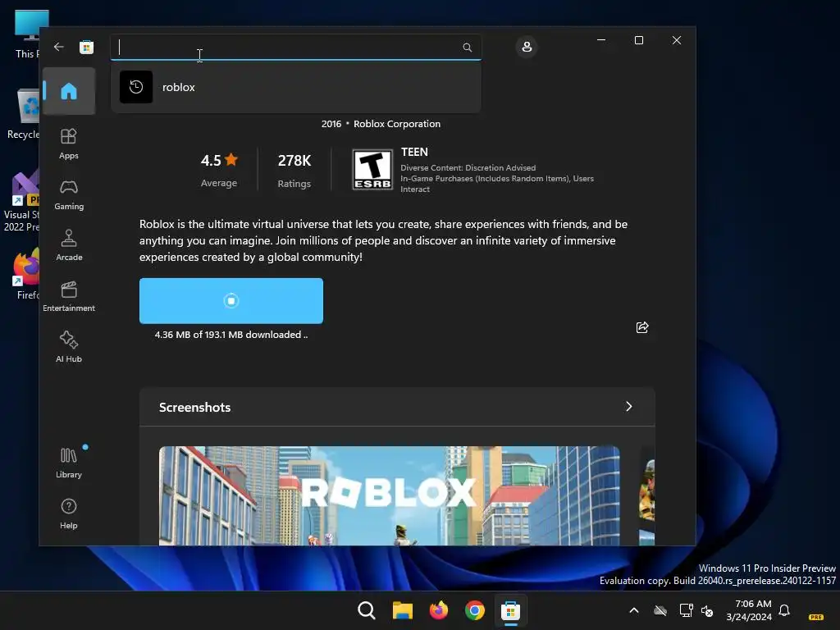Open the AI Hub section
840x630 pixels.
[x=69, y=347]
